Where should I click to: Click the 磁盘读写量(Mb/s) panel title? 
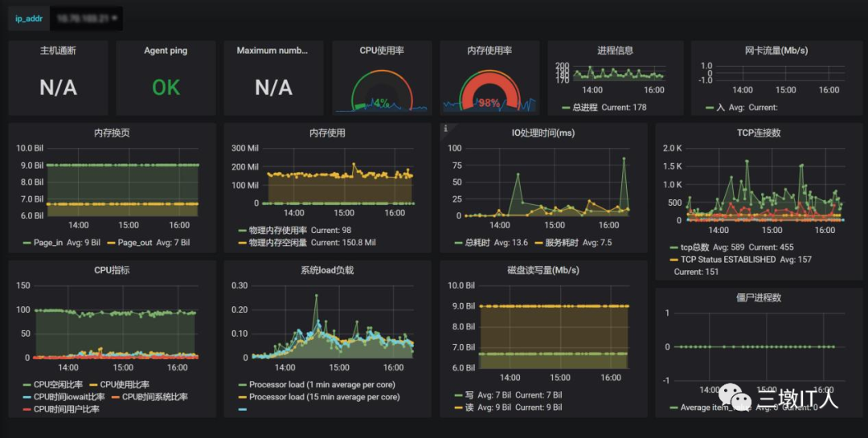click(543, 270)
